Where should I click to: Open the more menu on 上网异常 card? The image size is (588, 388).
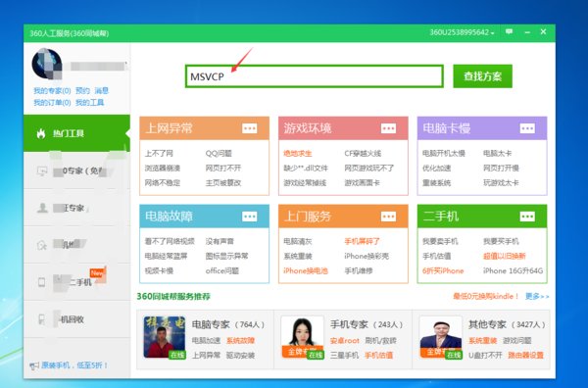point(249,128)
